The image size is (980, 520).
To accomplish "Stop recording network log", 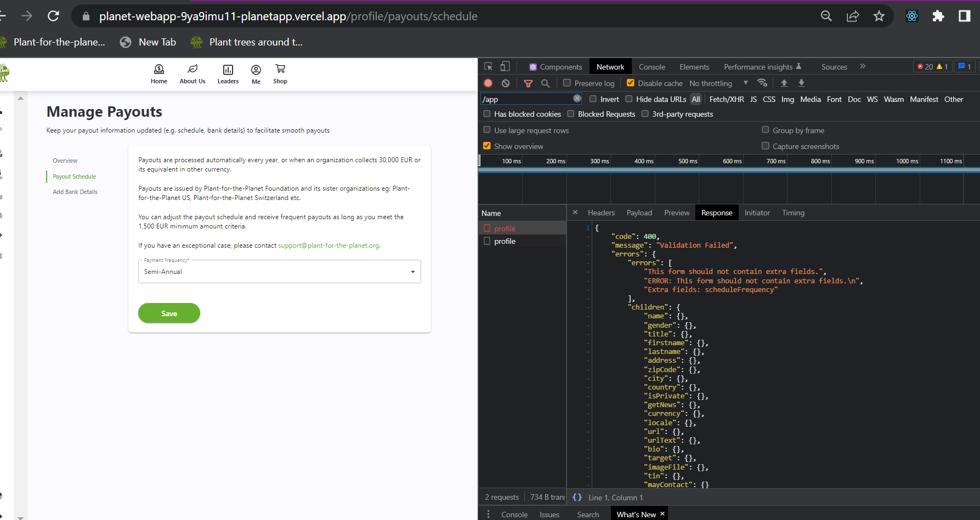I will [488, 83].
